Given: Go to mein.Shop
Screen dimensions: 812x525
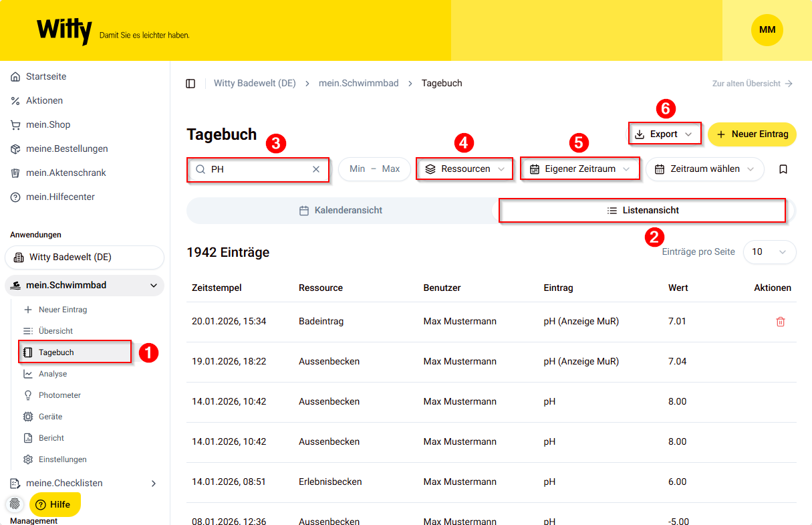Looking at the screenshot, I should [x=40, y=125].
